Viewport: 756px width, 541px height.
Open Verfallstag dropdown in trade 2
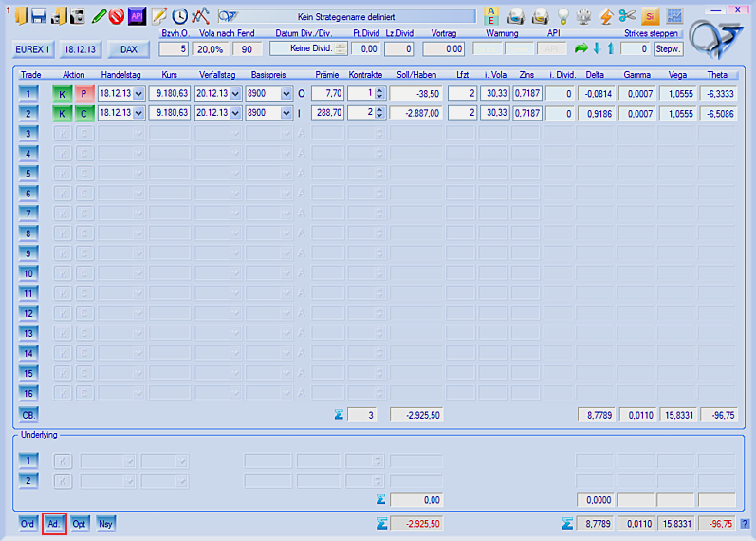pos(235,113)
